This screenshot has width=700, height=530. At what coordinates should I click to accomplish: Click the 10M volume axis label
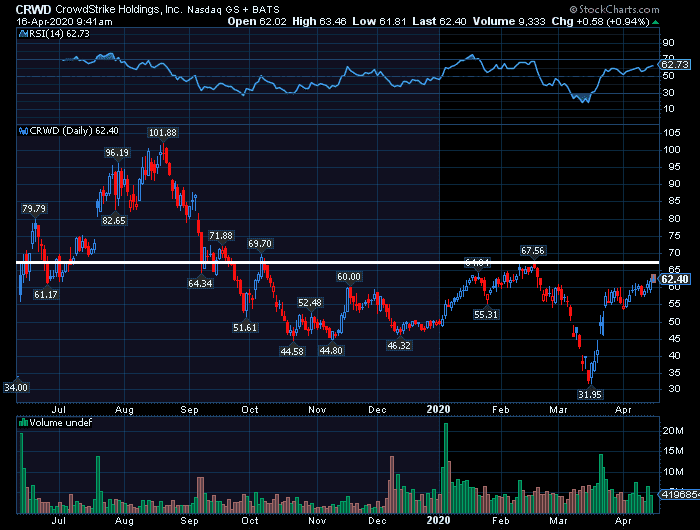pyautogui.click(x=673, y=472)
